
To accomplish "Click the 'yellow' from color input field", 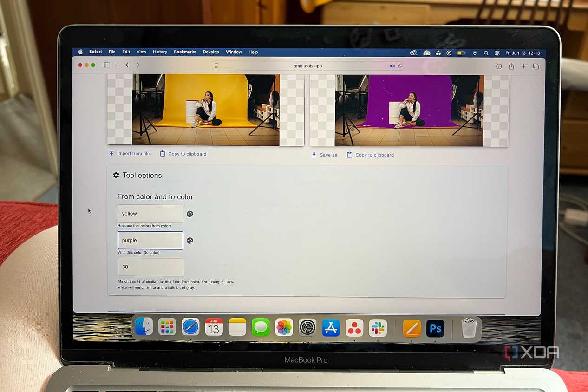I will coord(150,214).
